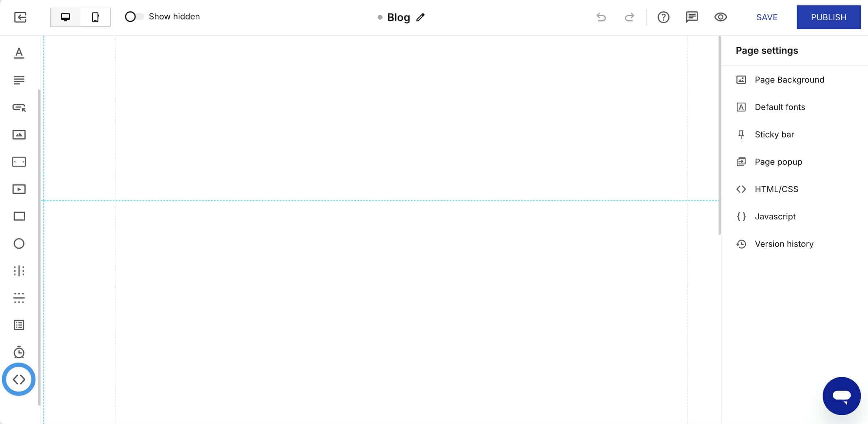Select the vertical line tool
This screenshot has height=424, width=868.
(19, 271)
